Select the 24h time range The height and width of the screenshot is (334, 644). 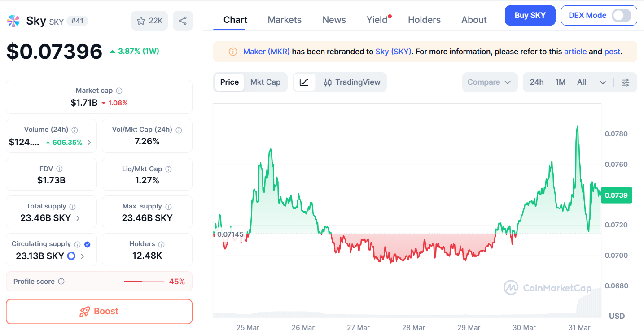coord(537,82)
